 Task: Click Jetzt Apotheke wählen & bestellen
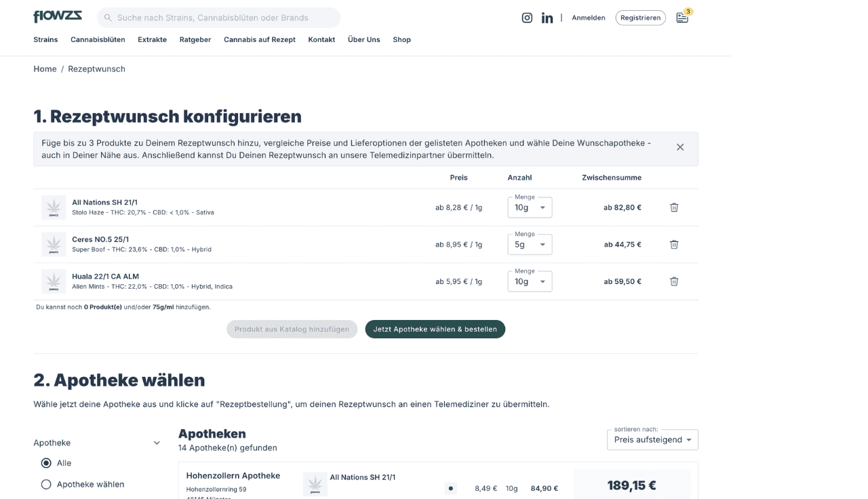(435, 329)
